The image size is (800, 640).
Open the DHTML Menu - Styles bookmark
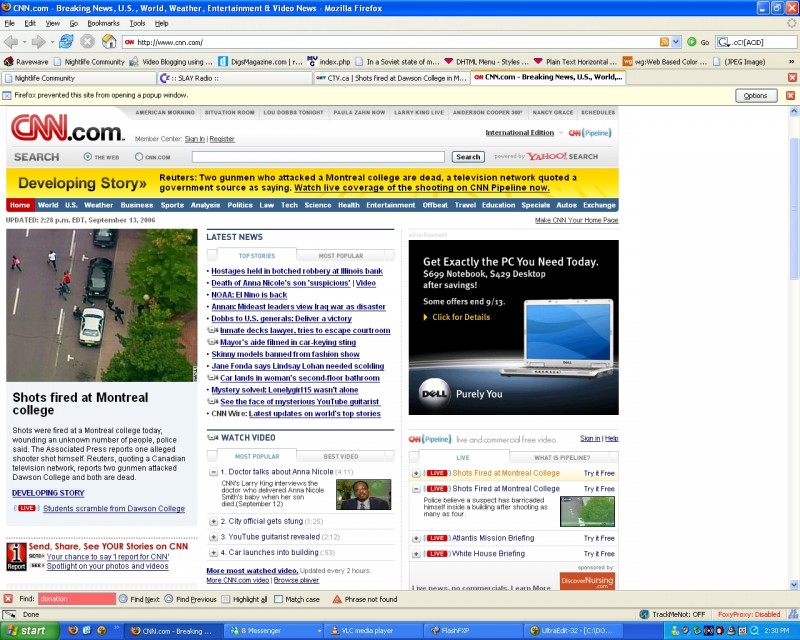pyautogui.click(x=486, y=62)
